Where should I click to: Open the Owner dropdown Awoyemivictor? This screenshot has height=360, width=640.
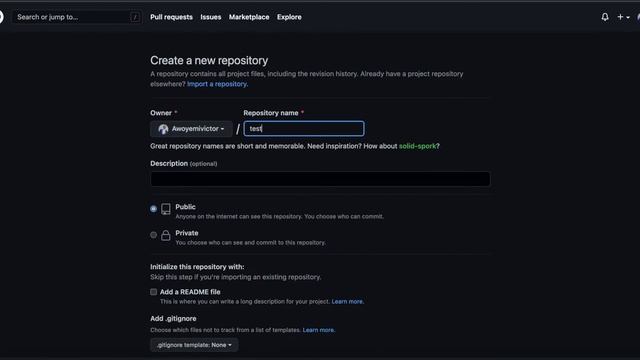click(191, 129)
